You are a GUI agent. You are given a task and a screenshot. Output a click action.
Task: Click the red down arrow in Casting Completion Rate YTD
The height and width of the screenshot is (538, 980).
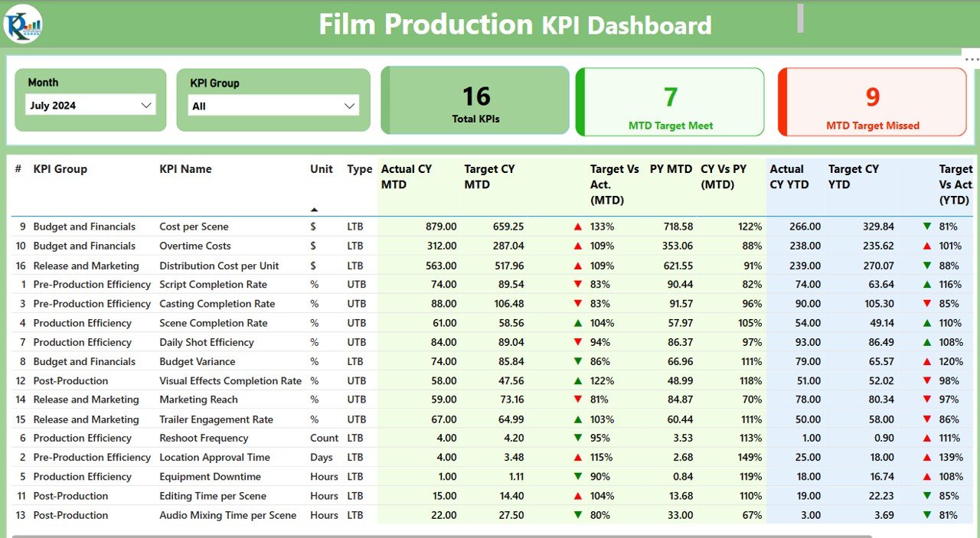(927, 304)
